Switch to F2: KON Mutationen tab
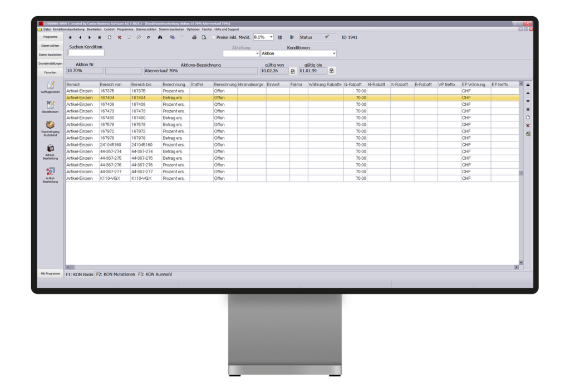This screenshot has width=570, height=392. click(115, 275)
